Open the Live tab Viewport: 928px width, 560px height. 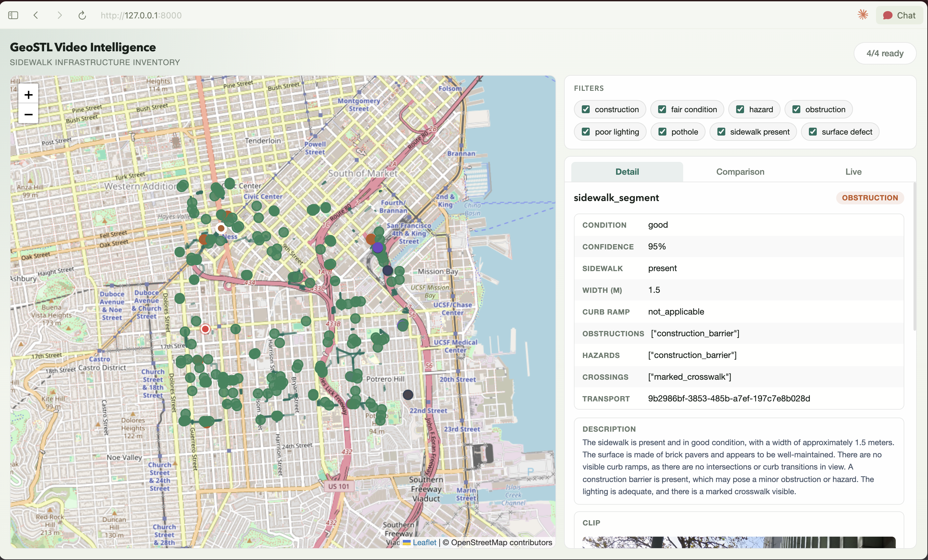[853, 172]
